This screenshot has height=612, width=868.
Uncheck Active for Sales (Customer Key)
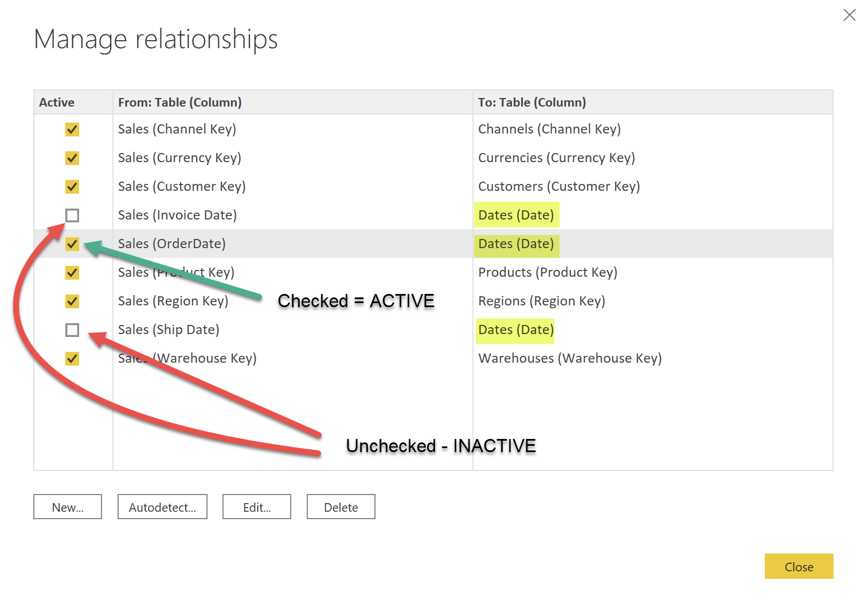(x=72, y=187)
